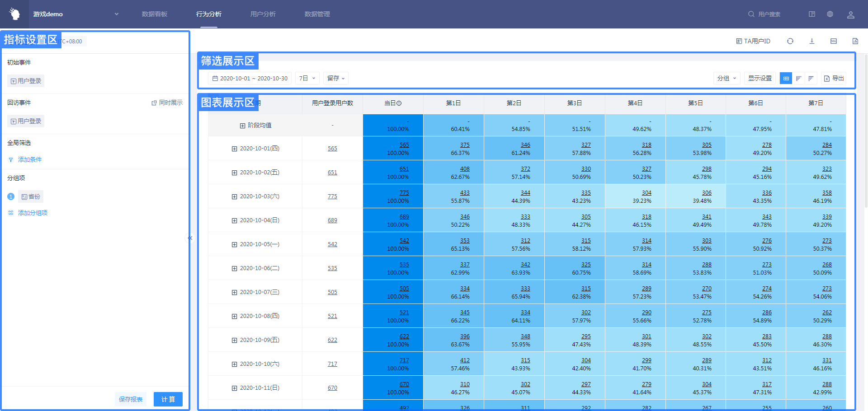
Task: Click the 2020-10-01 day-1 retention cell 375
Action: coord(464,145)
